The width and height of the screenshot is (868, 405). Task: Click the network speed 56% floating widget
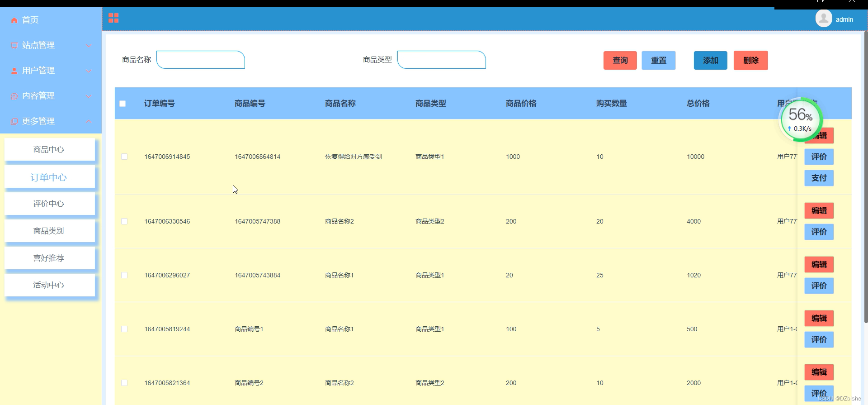click(801, 120)
